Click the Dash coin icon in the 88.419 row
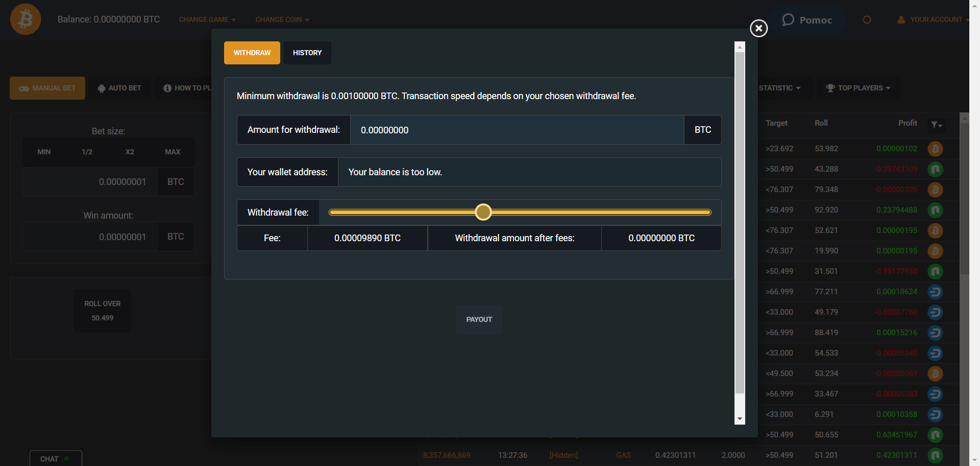980x466 pixels. point(935,333)
